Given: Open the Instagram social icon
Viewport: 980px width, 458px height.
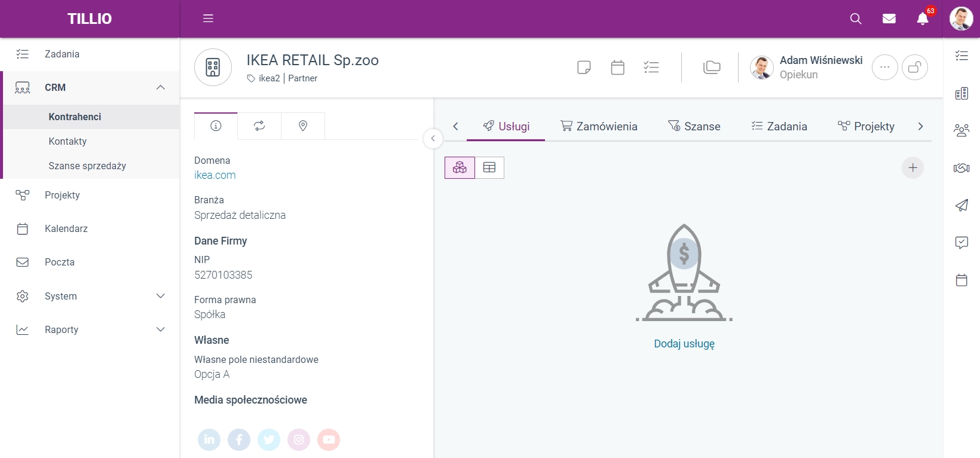Looking at the screenshot, I should pos(299,439).
